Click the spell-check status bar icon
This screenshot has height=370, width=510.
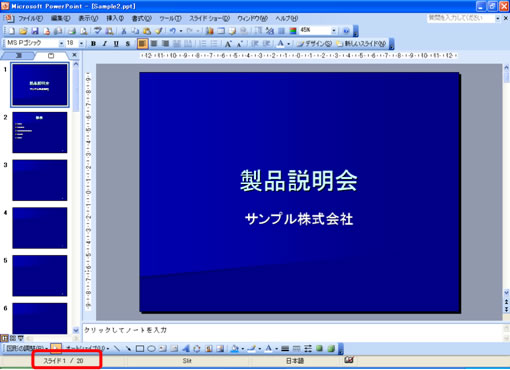tap(349, 360)
